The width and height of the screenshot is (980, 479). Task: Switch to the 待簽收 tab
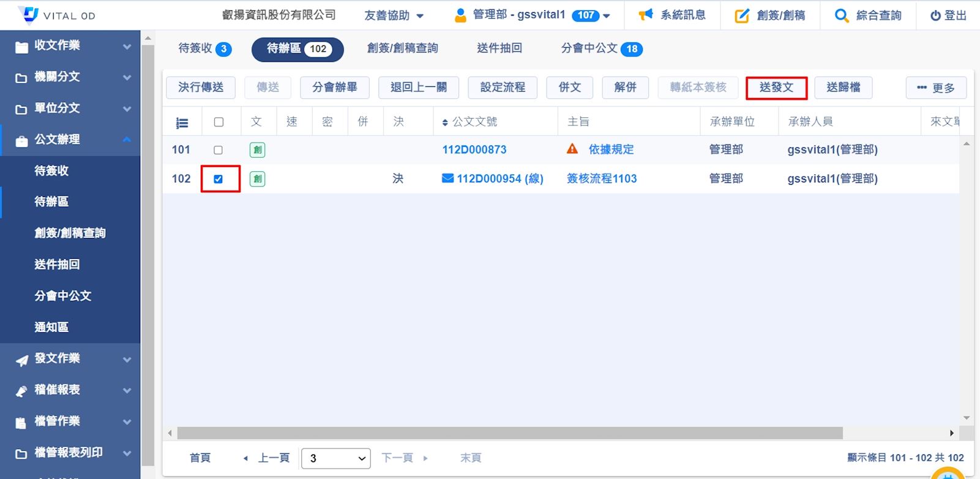pyautogui.click(x=204, y=48)
